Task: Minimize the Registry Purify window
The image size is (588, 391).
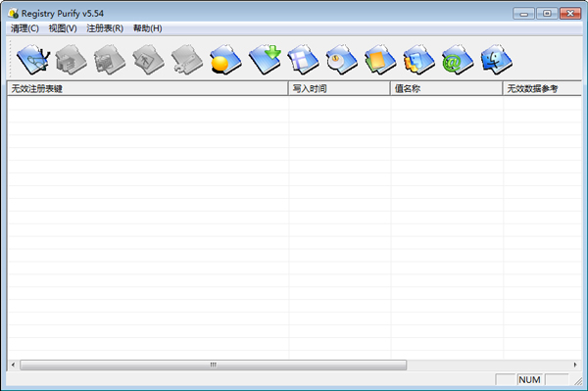Action: click(524, 14)
